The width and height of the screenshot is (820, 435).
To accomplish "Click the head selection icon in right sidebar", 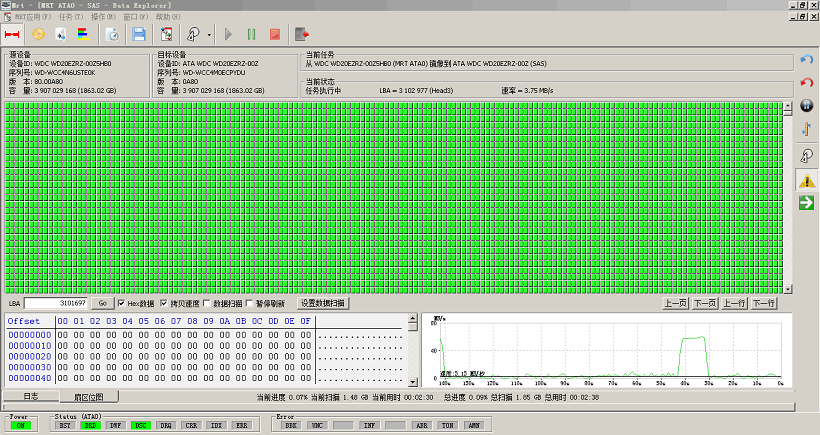I will [806, 155].
